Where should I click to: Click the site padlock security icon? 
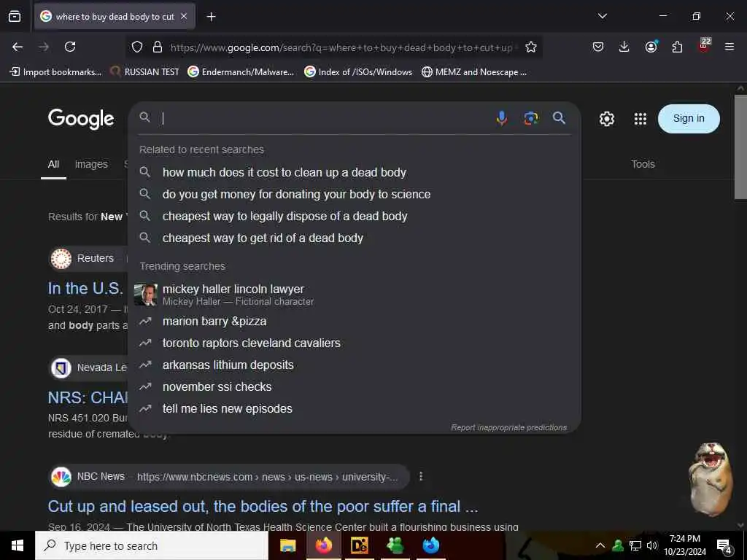click(x=158, y=47)
